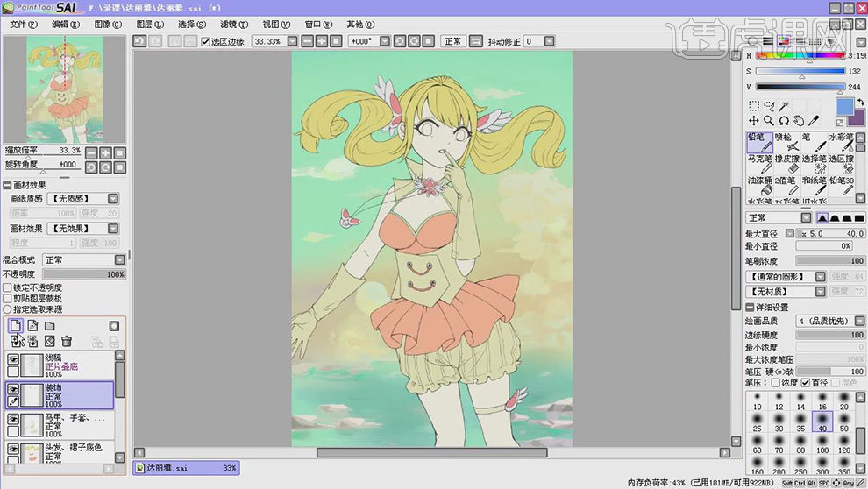The height and width of the screenshot is (489, 868).
Task: Select the 笔 pen brush tool
Action: (x=814, y=143)
